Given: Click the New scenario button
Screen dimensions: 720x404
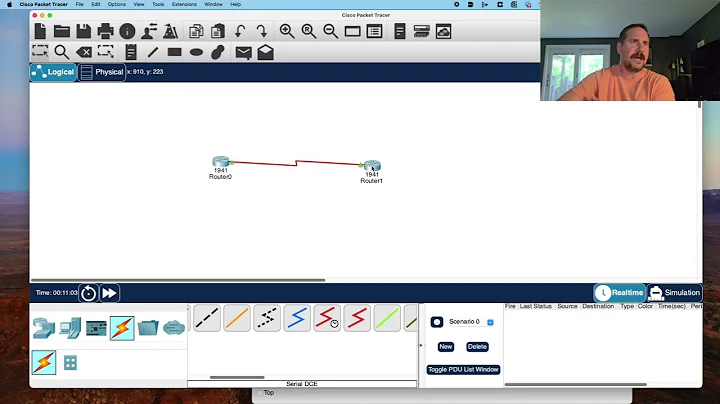Looking at the screenshot, I should point(445,347).
